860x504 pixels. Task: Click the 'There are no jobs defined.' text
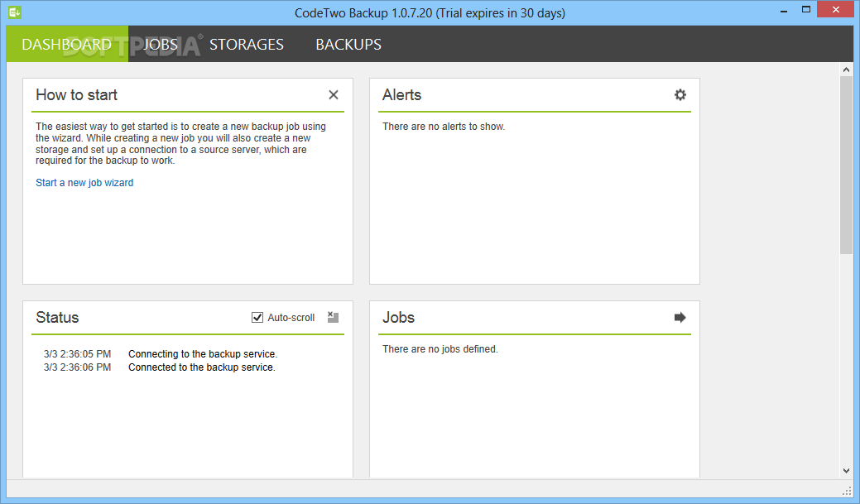click(440, 348)
